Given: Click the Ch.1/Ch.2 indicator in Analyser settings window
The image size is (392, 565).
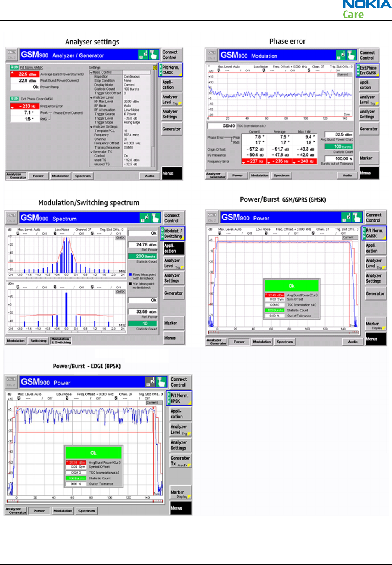Looking at the screenshot, I should point(12,55).
